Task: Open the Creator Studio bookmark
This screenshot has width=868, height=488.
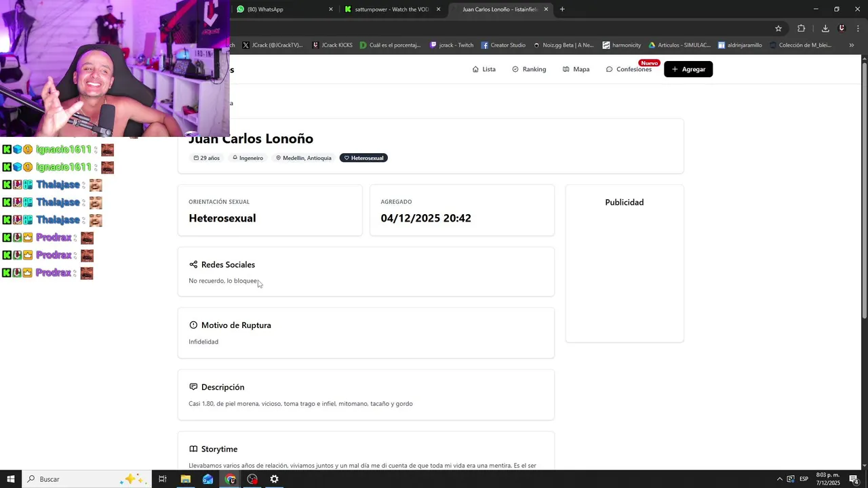Action: [x=503, y=45]
